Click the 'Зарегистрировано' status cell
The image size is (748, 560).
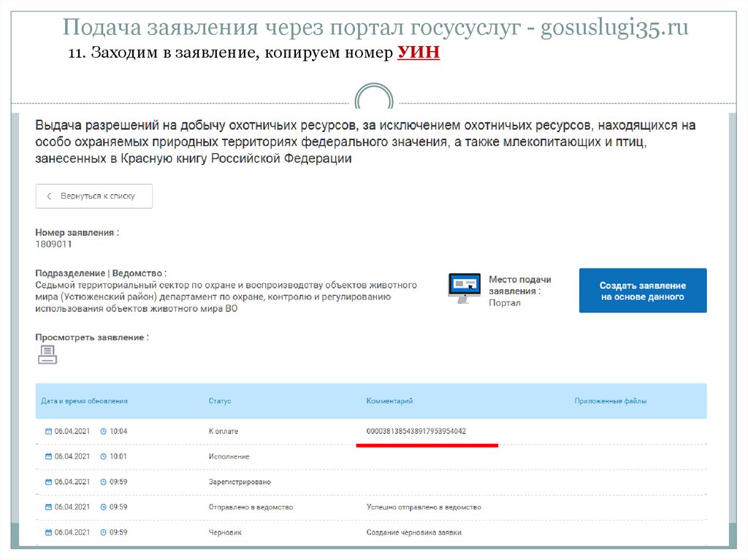coord(240,482)
